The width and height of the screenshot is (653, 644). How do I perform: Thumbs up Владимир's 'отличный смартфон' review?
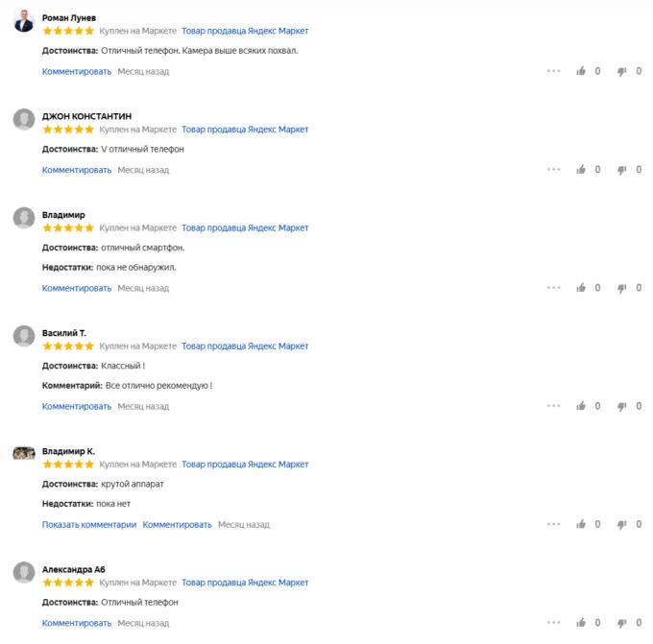click(x=581, y=288)
